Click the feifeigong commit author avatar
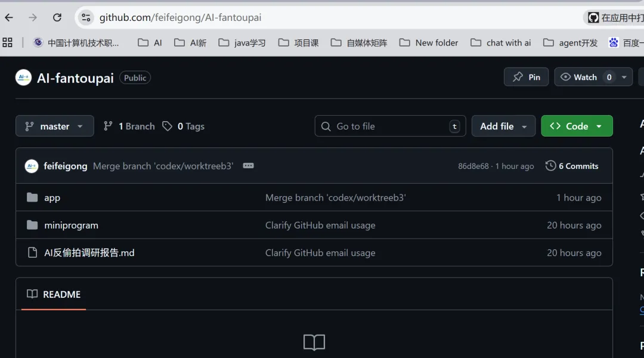644x358 pixels. tap(31, 166)
